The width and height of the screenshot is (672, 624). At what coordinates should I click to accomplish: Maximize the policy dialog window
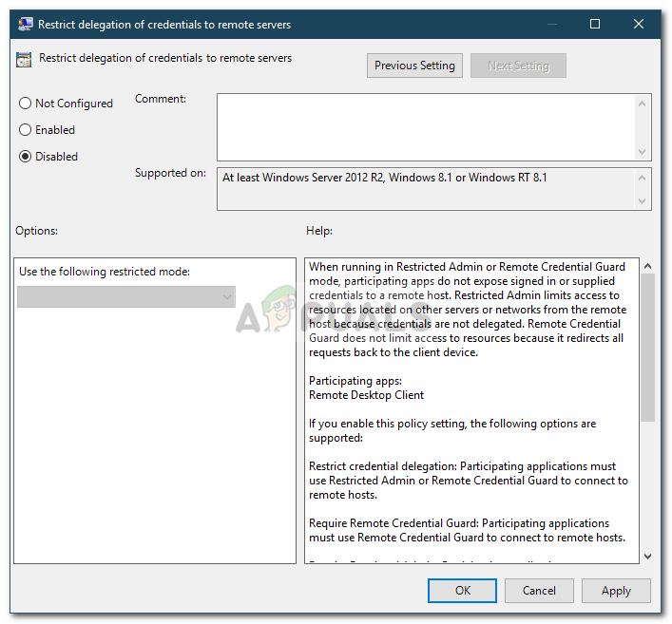(x=595, y=24)
